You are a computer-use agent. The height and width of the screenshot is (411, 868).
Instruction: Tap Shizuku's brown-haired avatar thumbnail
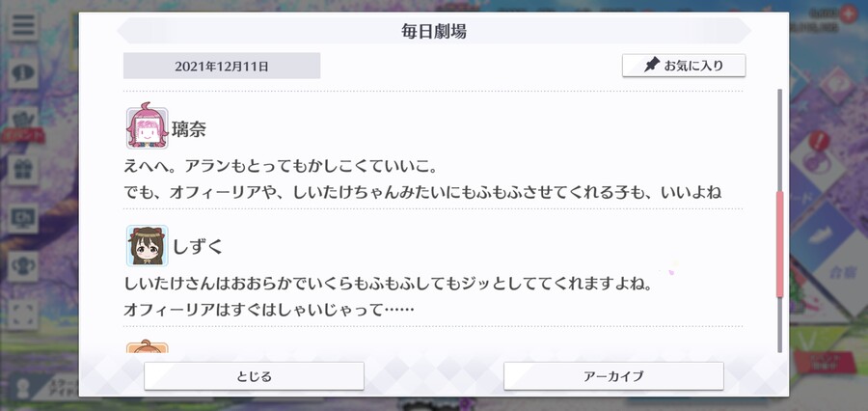147,245
